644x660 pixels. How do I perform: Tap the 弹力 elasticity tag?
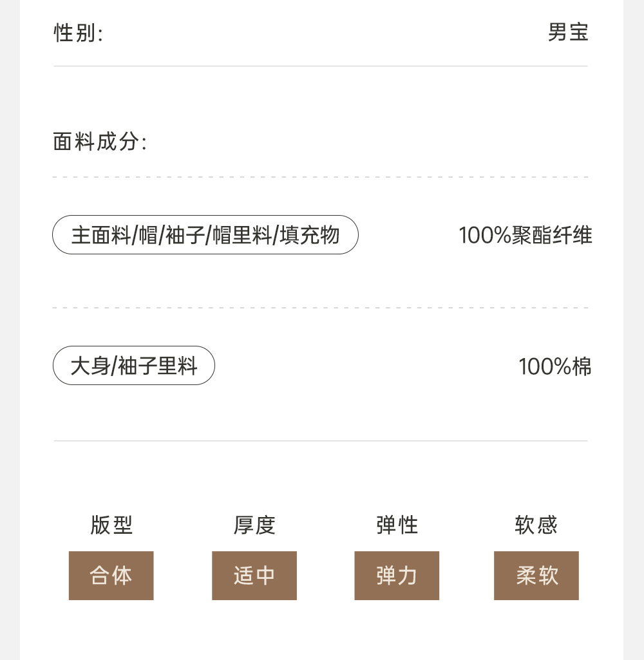397,576
